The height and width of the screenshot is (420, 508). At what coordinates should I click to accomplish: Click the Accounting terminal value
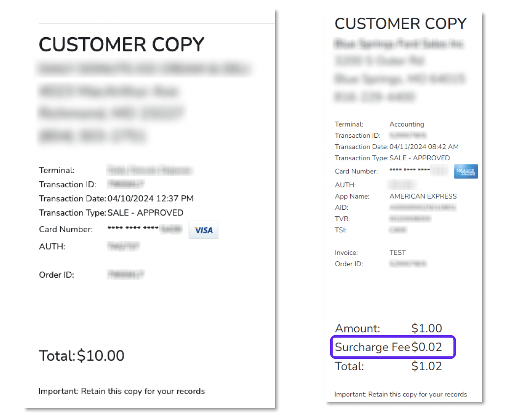click(x=407, y=124)
